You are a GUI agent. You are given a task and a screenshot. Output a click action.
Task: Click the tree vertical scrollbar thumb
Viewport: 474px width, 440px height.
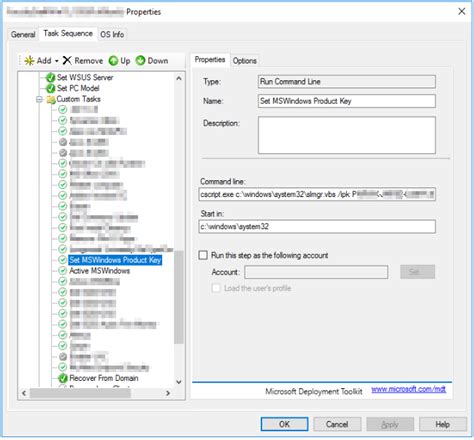[x=179, y=297]
